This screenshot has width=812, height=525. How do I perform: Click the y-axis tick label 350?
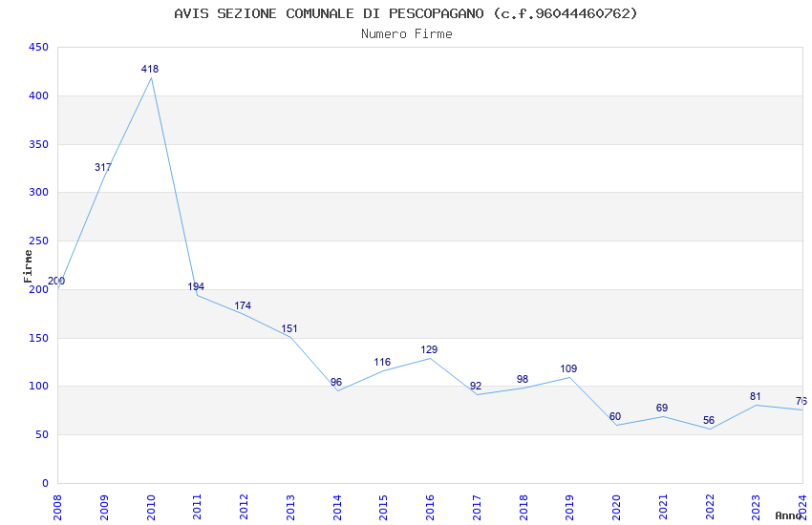coord(39,144)
